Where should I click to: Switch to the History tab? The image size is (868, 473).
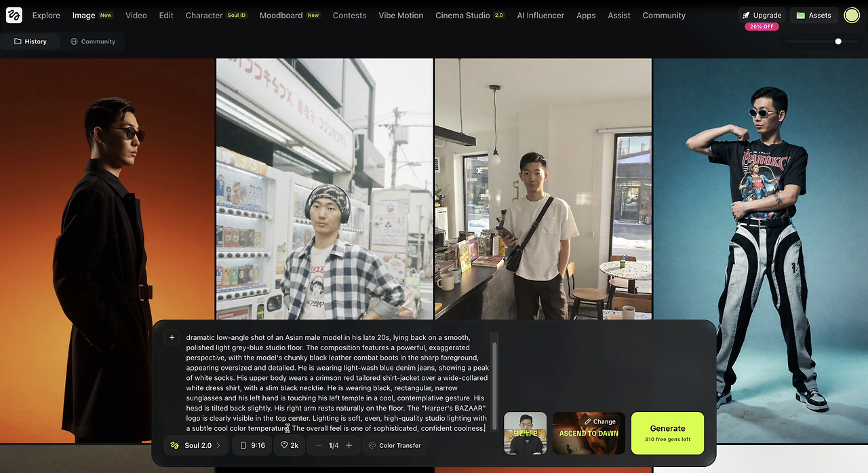click(31, 41)
